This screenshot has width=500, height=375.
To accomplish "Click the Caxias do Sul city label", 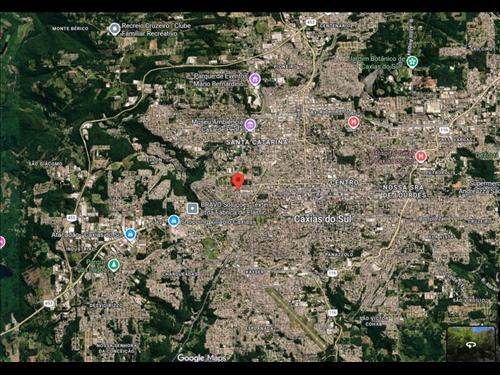I will pos(323,219).
